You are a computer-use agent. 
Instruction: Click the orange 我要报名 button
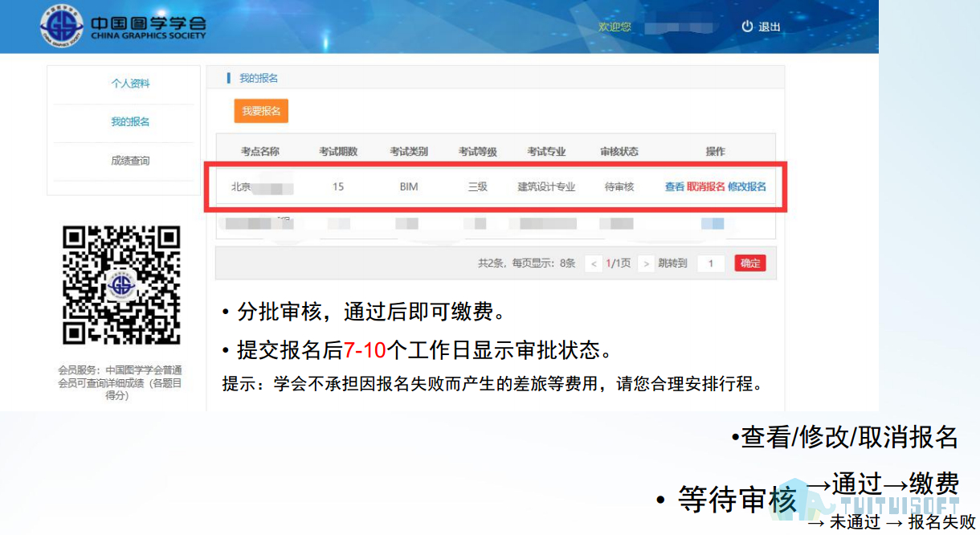tap(261, 111)
